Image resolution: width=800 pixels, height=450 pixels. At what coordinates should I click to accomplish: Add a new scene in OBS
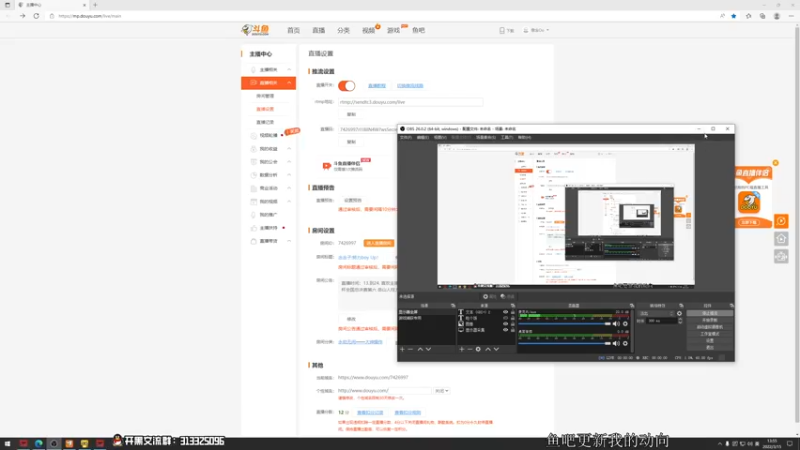pyautogui.click(x=402, y=349)
